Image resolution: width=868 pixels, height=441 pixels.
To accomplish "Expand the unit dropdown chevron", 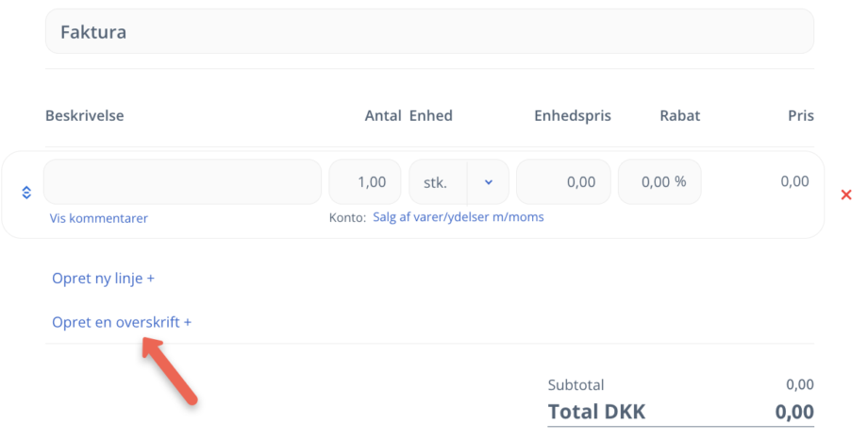I will point(488,182).
